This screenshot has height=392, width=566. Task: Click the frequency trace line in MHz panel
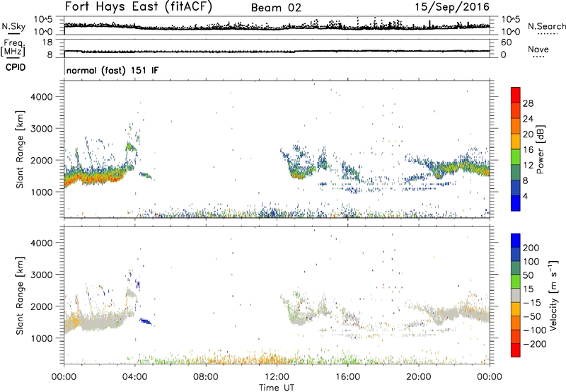(277, 51)
